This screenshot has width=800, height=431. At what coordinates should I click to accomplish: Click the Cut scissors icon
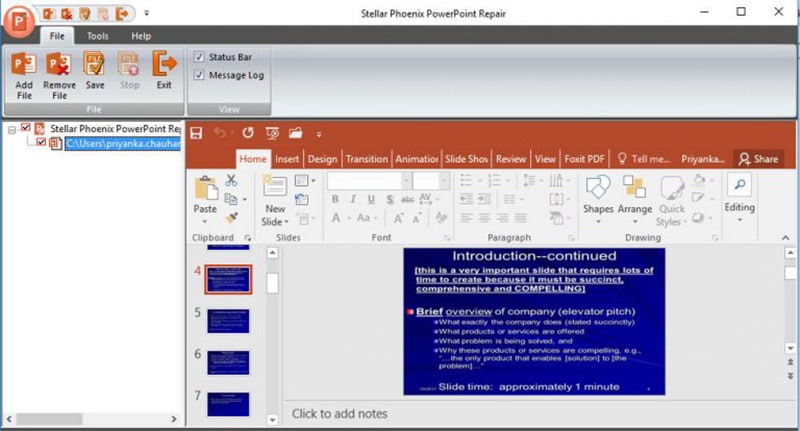tap(231, 180)
